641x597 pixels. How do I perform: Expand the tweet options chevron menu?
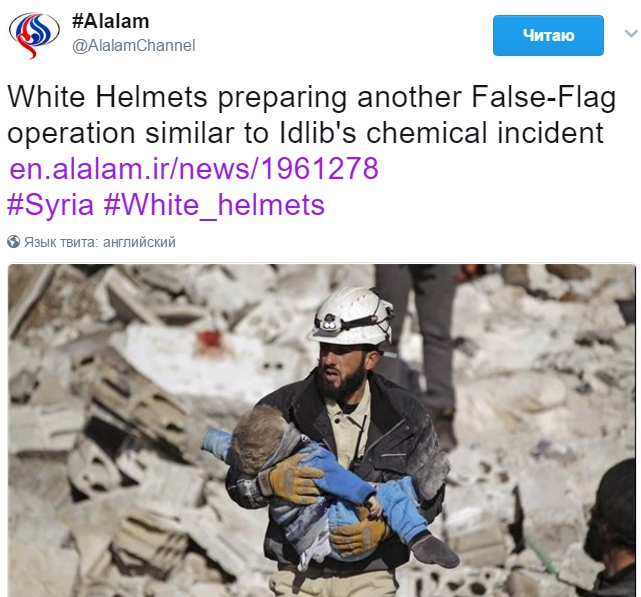[631, 33]
